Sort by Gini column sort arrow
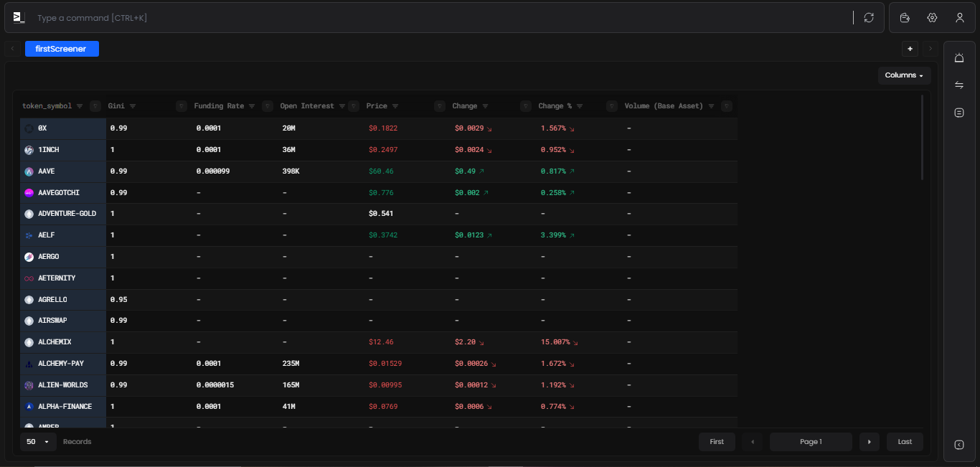The width and height of the screenshot is (980, 467). (x=133, y=106)
